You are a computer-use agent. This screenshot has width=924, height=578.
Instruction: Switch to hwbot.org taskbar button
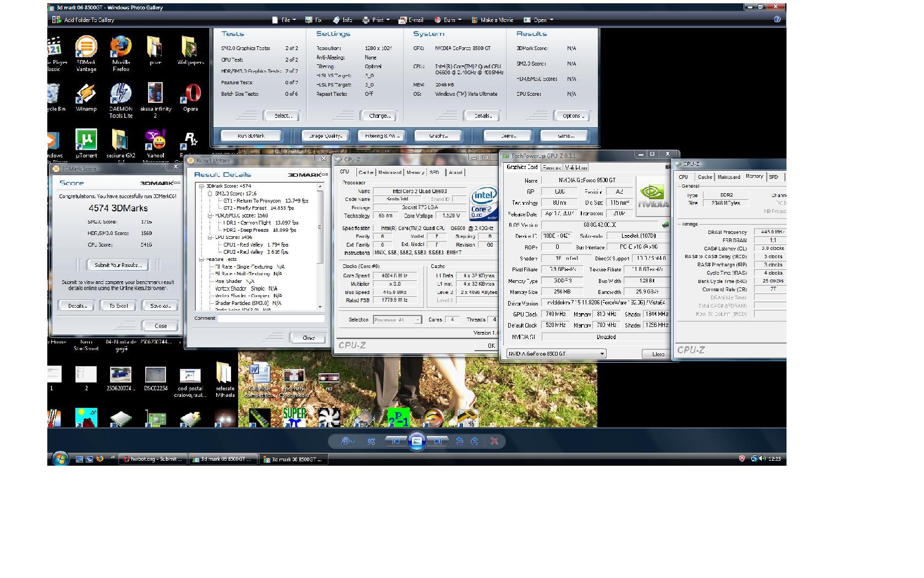pos(152,459)
